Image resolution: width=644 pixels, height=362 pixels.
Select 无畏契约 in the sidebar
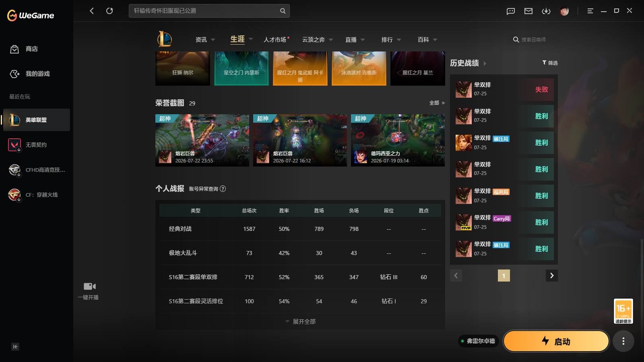36,145
